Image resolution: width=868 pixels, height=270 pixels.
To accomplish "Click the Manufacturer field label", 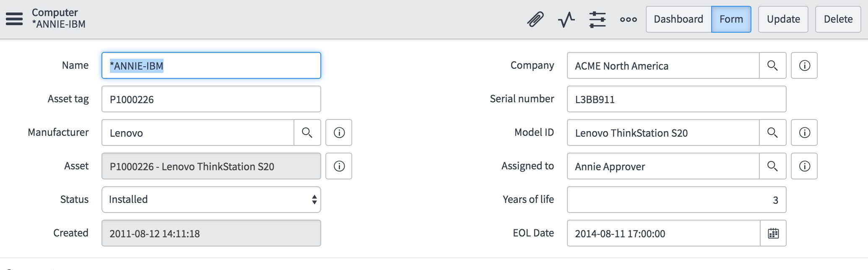I will [x=58, y=132].
